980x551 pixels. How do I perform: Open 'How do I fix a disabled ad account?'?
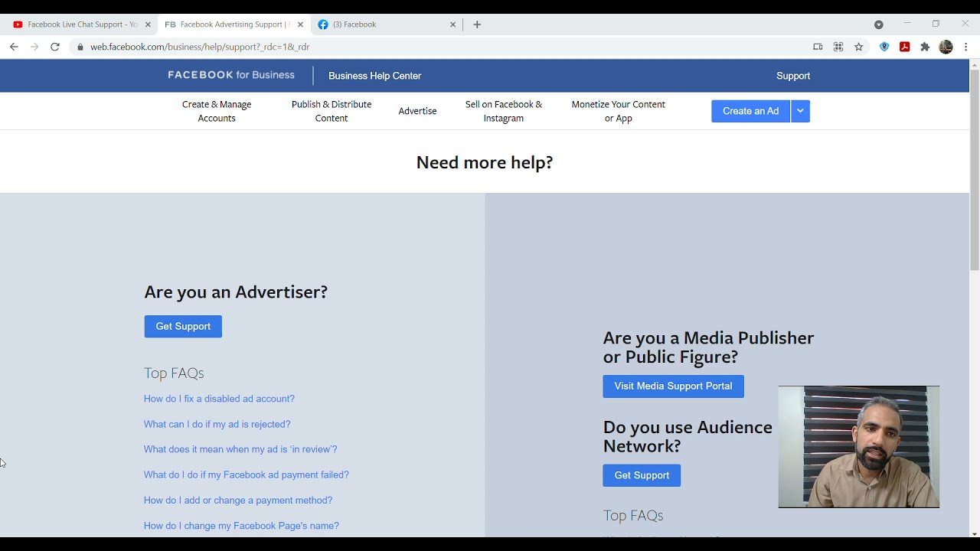(x=219, y=399)
